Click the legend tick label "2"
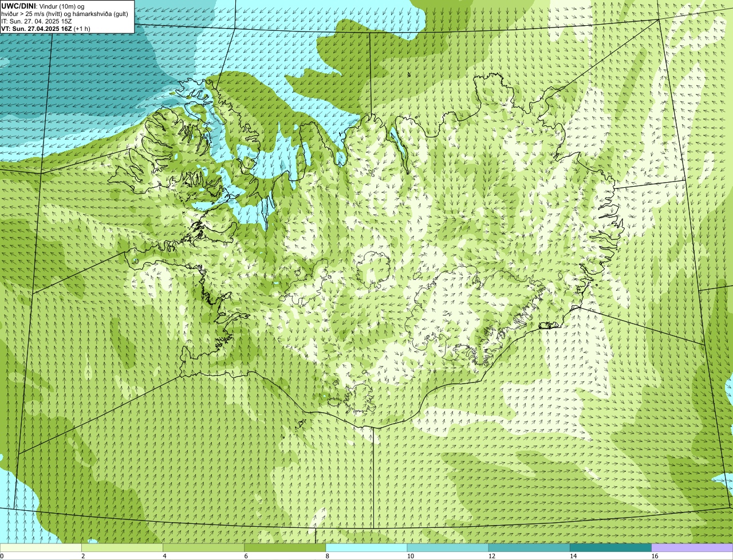This screenshot has width=733, height=560. tap(83, 556)
